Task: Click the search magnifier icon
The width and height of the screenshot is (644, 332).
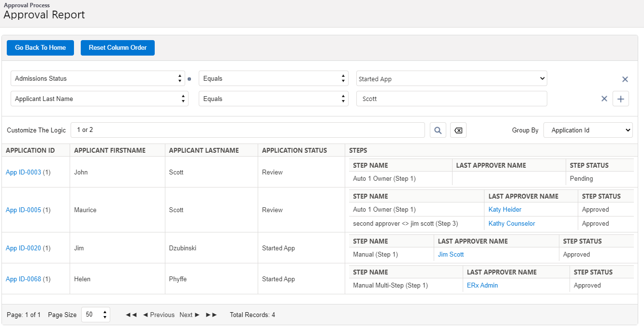Action: 438,130
